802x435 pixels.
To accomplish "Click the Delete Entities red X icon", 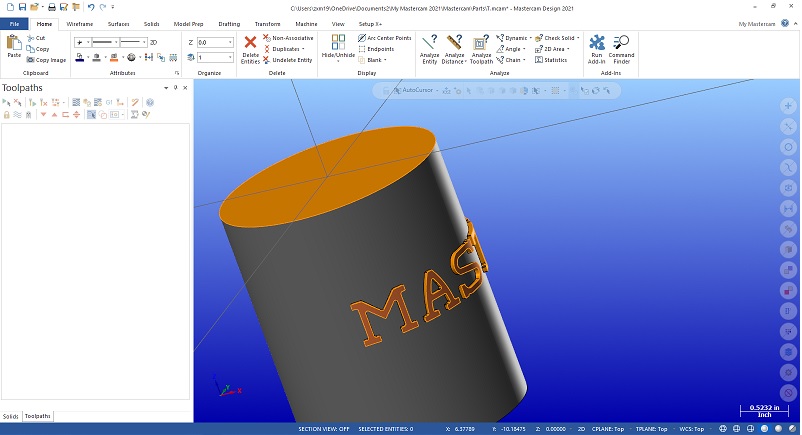I will click(x=250, y=42).
